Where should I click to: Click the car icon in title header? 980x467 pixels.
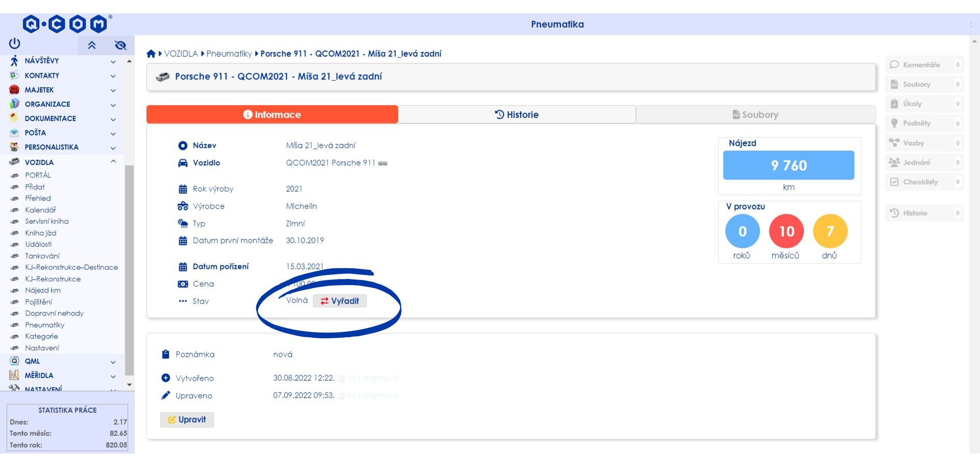[x=162, y=77]
